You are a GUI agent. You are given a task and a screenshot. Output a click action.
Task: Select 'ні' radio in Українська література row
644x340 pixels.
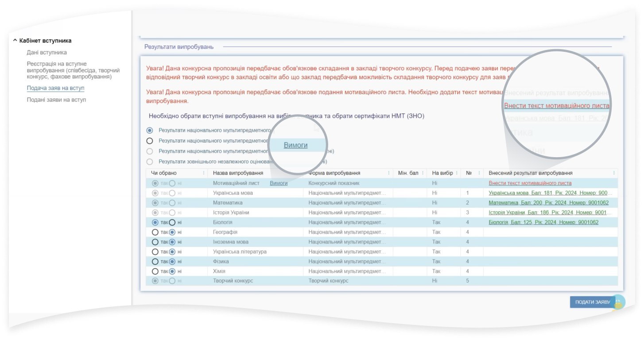[x=172, y=251]
